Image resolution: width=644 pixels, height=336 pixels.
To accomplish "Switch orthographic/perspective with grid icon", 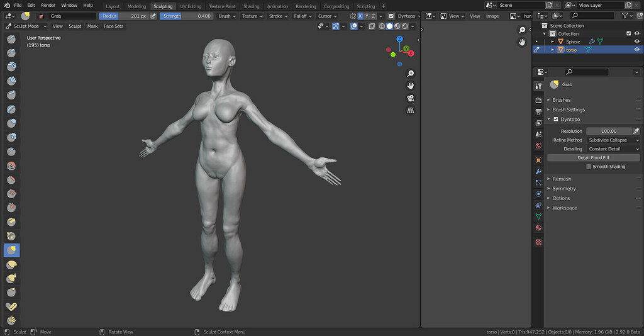I will (410, 111).
